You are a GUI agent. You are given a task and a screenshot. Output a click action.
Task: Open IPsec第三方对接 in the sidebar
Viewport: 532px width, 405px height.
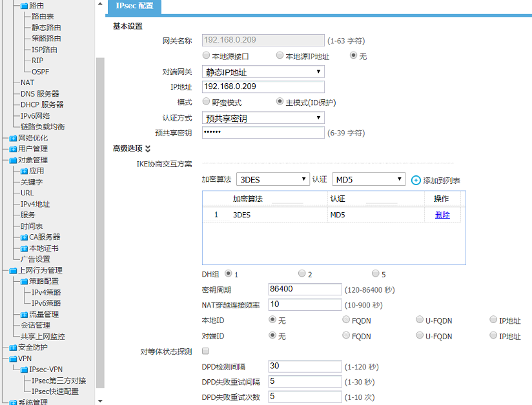tap(58, 380)
